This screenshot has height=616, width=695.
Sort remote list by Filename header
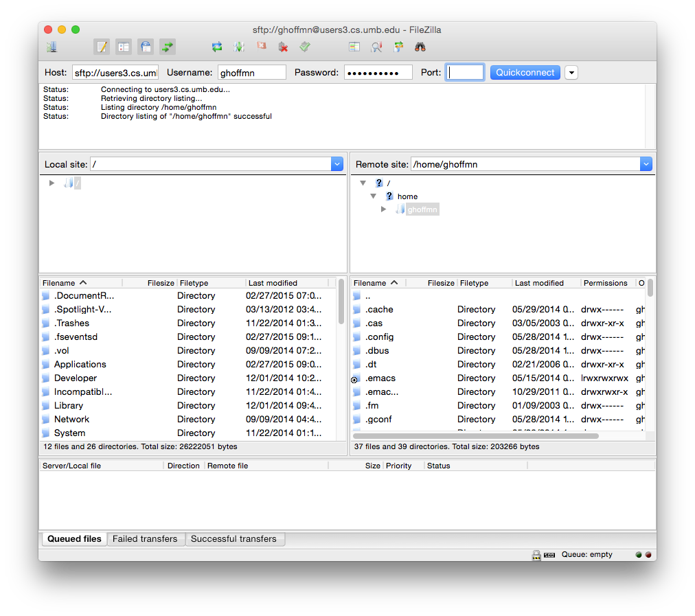pos(378,283)
